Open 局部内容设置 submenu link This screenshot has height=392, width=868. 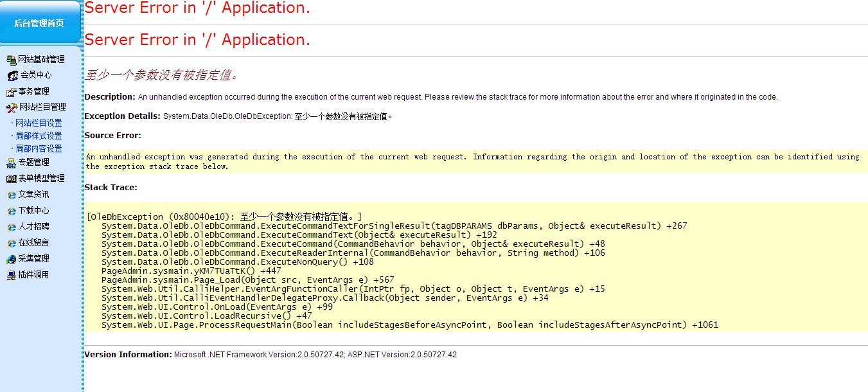[x=39, y=148]
